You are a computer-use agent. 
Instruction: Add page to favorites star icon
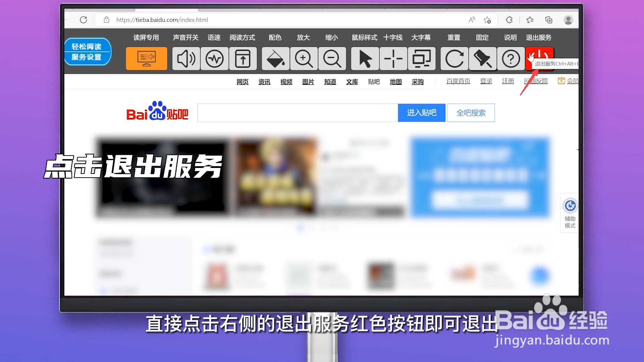(487, 20)
